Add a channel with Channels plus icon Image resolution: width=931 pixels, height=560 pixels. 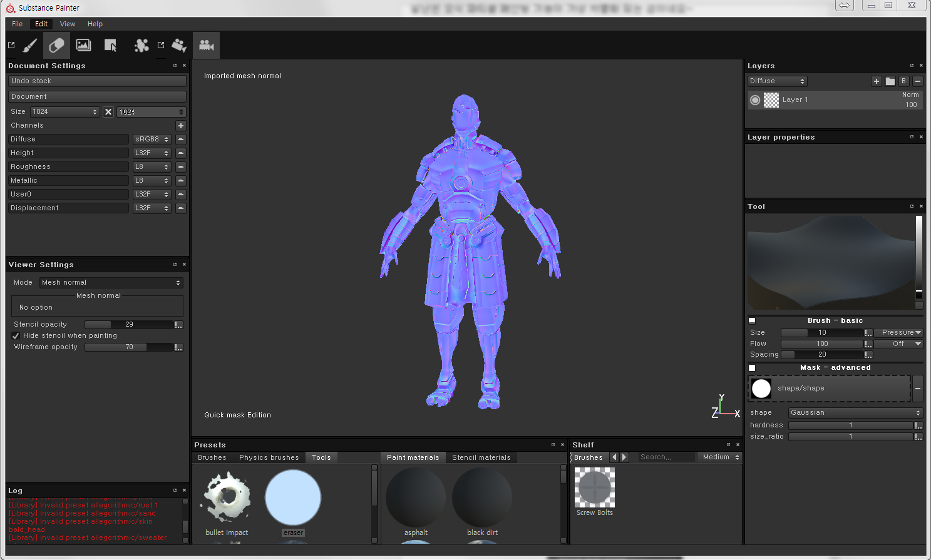coord(181,126)
